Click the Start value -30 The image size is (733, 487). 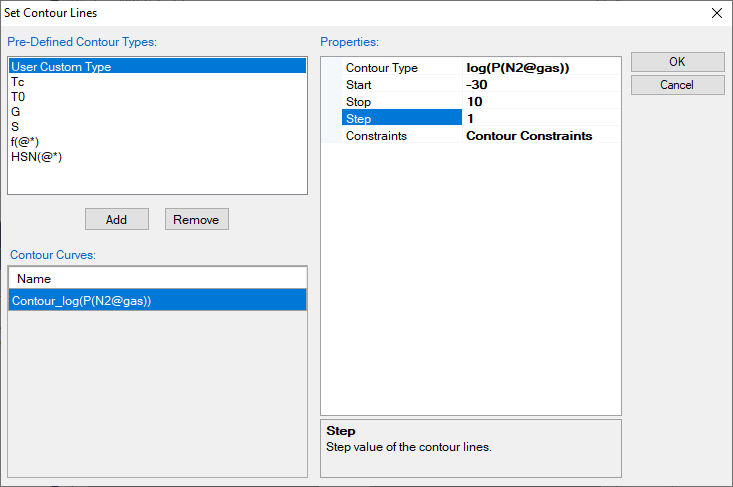540,85
